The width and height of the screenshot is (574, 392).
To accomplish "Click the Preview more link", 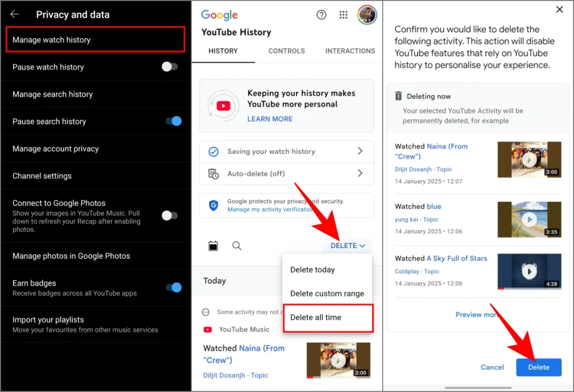I will pos(478,315).
